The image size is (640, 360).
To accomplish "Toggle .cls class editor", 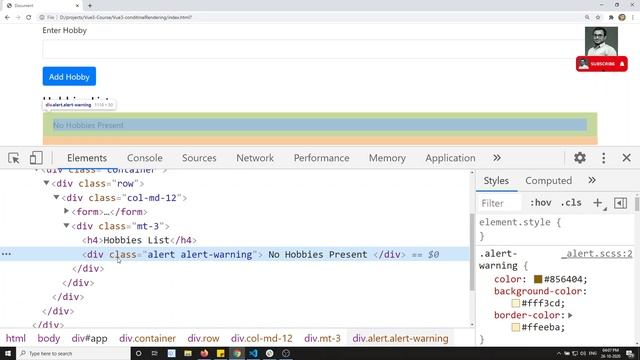I will [571, 203].
